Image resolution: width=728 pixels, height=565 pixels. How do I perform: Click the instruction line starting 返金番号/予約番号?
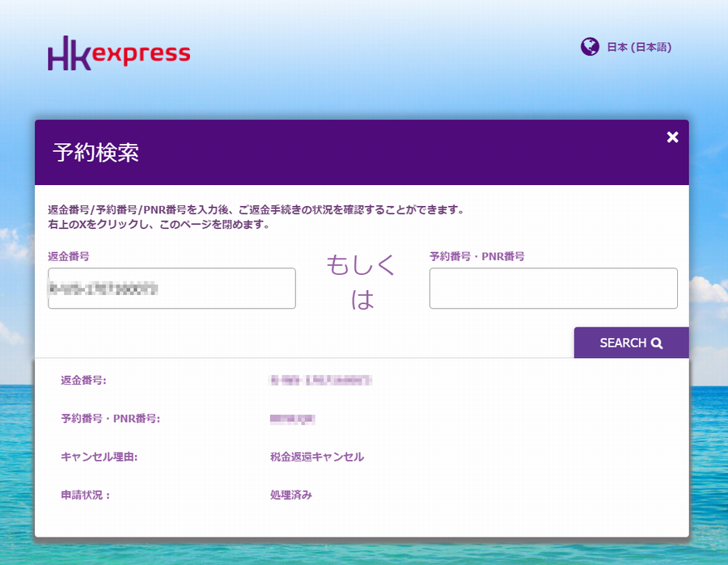point(256,209)
